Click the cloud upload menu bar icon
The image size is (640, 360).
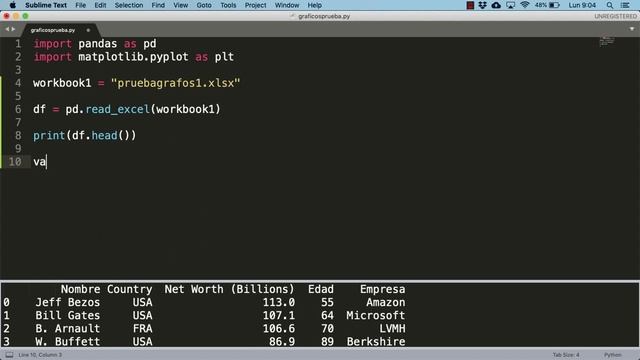point(496,5)
